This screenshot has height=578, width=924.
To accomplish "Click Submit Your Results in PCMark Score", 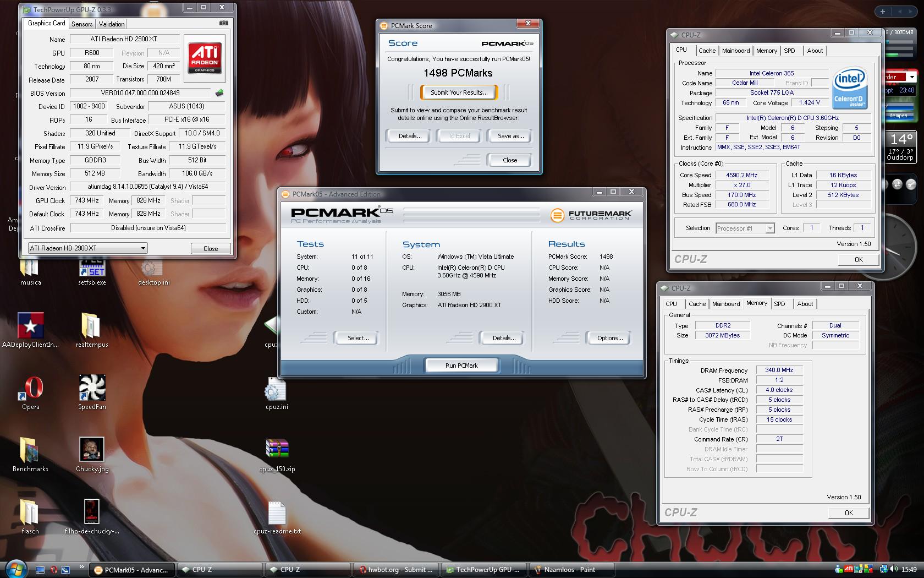I will [x=459, y=92].
